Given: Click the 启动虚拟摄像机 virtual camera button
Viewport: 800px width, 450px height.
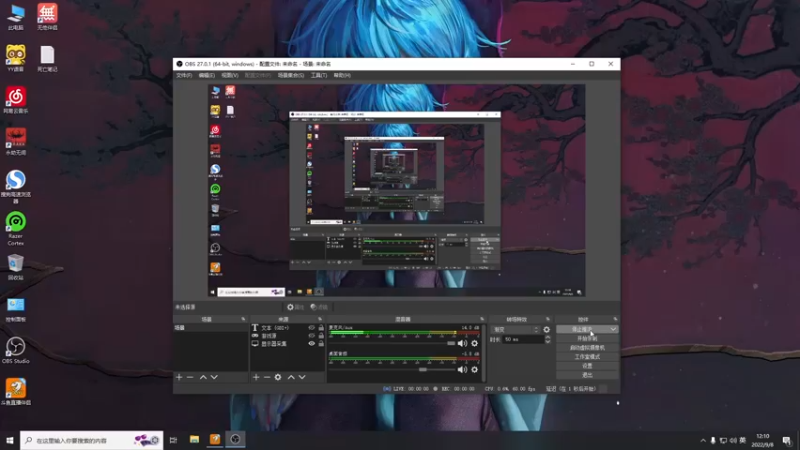Looking at the screenshot, I should click(587, 347).
